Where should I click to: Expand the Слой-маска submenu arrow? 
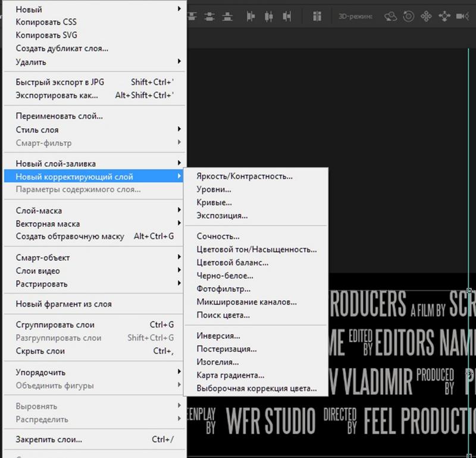point(179,210)
